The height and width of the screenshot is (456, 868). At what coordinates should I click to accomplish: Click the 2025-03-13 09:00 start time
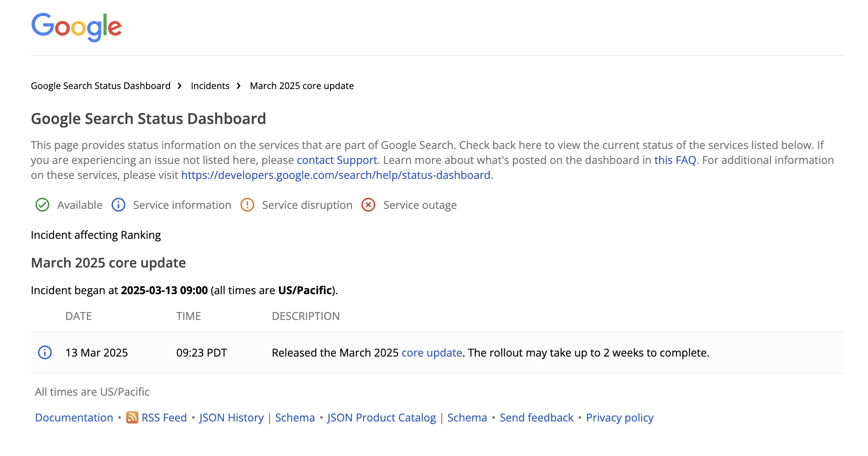(164, 290)
